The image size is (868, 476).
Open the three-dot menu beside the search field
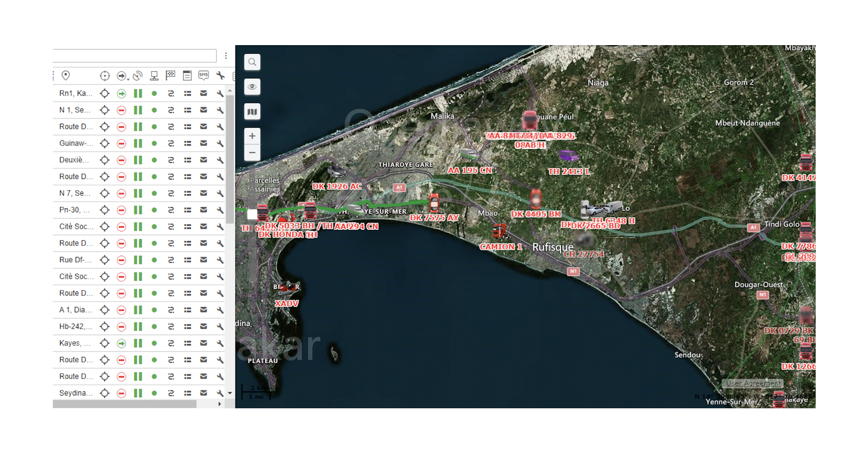tap(226, 56)
